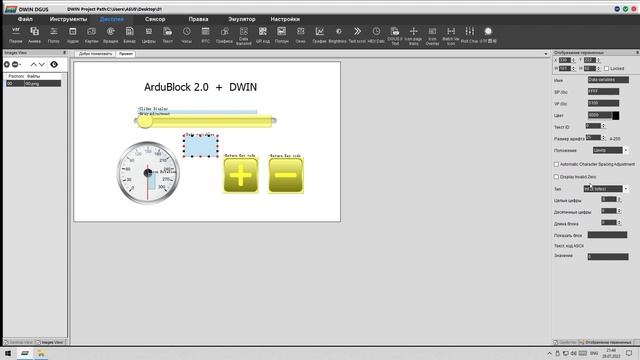Select the animation icon tool in toolbar
This screenshot has width=640, height=360.
click(34, 35)
